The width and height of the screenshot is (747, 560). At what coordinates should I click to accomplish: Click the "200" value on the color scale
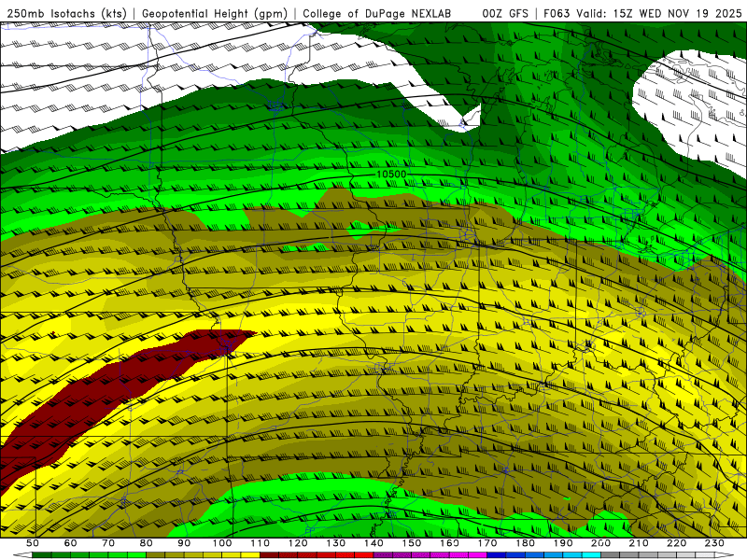coord(601,543)
